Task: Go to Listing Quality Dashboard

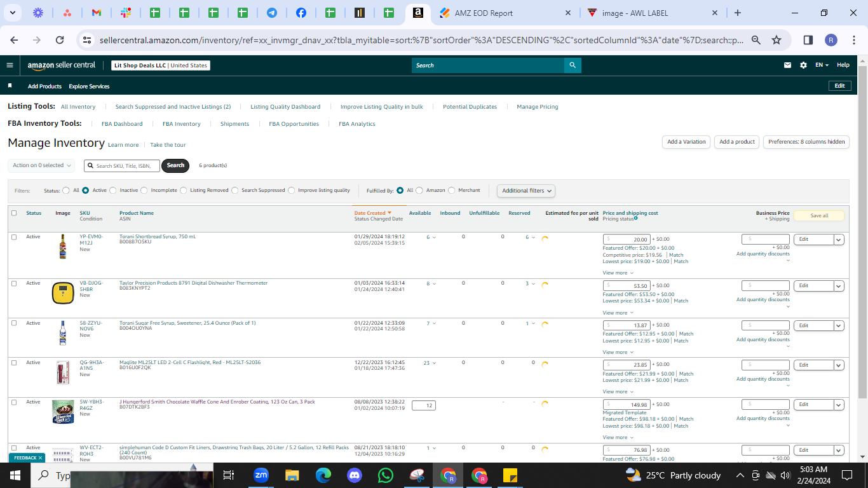Action: tap(285, 107)
